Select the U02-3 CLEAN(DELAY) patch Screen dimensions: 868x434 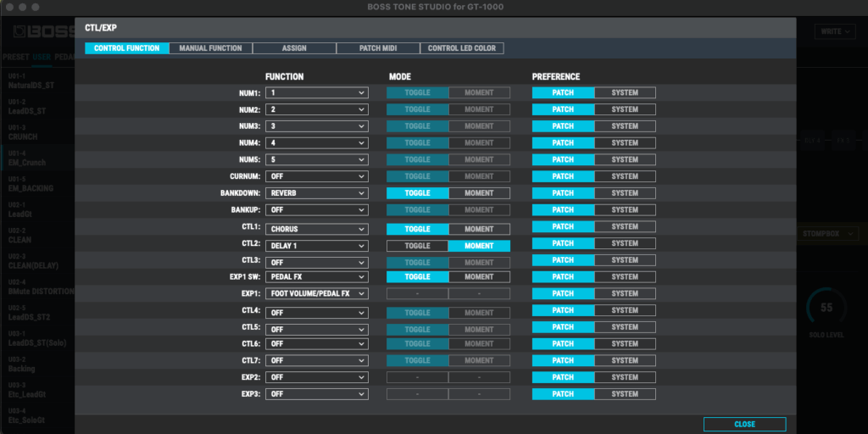pos(37,261)
